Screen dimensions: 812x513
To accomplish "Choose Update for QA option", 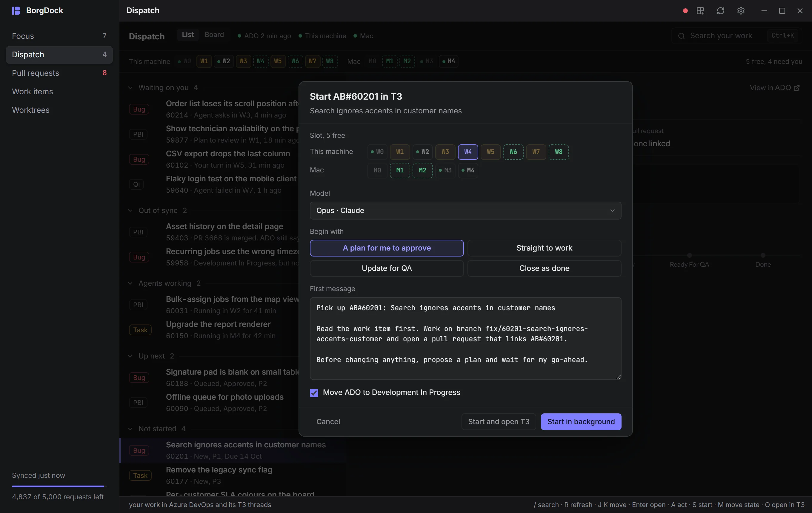I will [386, 268].
